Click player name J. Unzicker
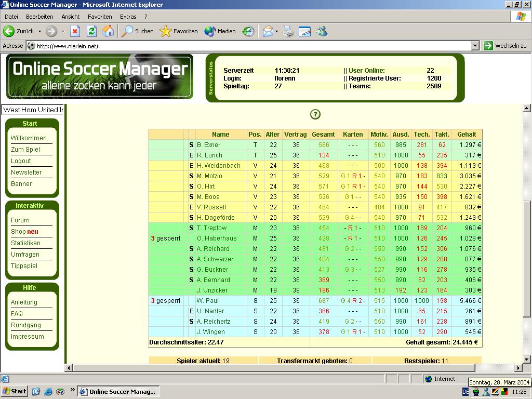Viewport: 532px width, 399px height. tap(212, 290)
